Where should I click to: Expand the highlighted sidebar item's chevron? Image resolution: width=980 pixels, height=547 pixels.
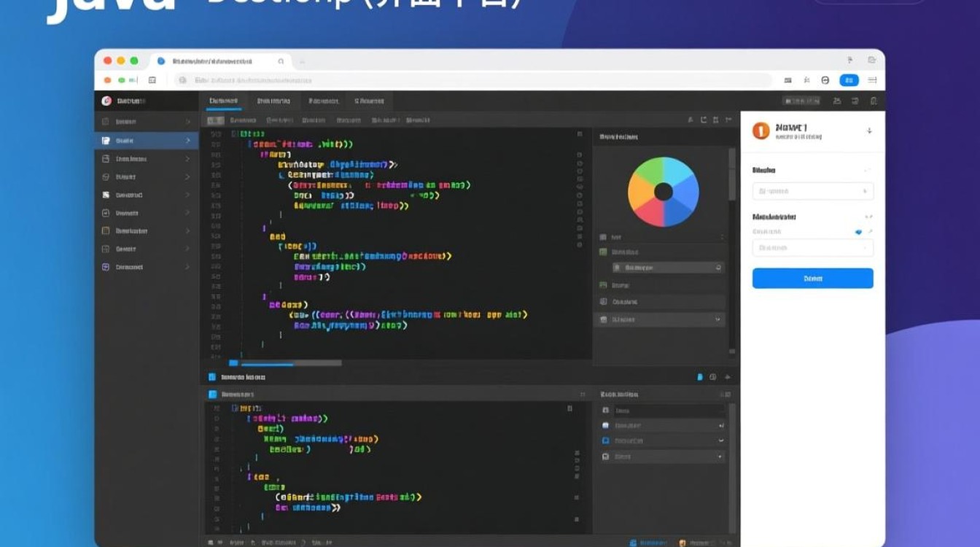[x=187, y=140]
